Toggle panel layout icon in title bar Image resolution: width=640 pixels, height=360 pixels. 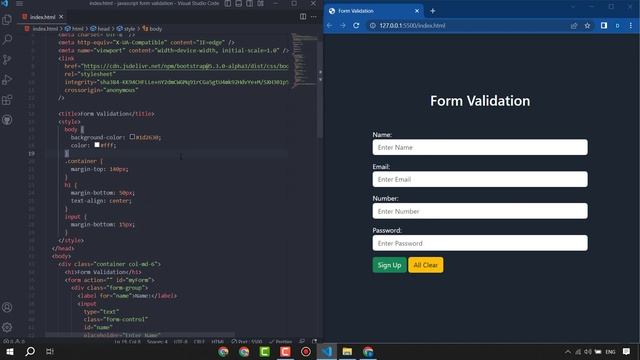tap(239, 3)
